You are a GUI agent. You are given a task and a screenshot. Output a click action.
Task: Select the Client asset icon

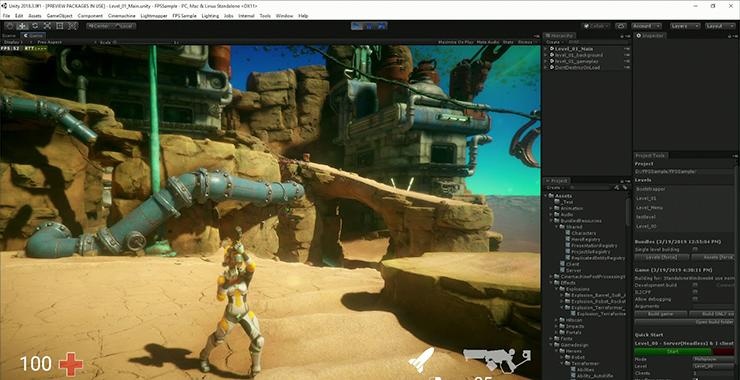pyautogui.click(x=562, y=264)
